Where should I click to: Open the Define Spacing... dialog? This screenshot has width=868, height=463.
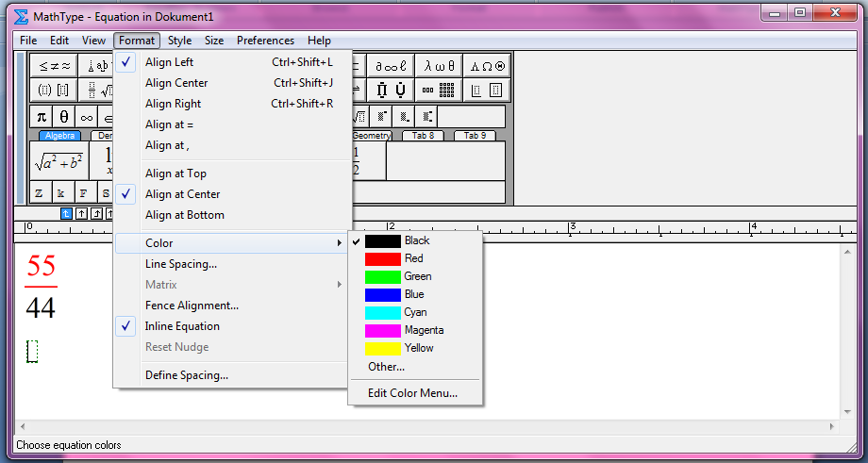point(233,375)
